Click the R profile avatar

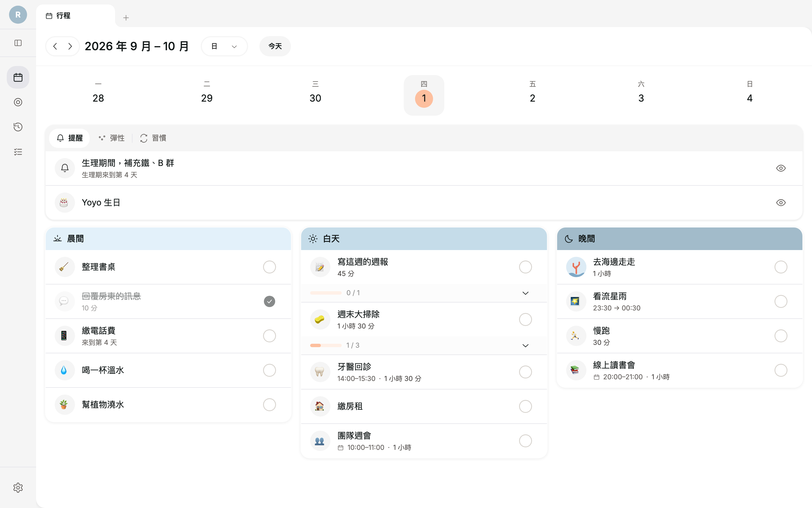coord(18,15)
